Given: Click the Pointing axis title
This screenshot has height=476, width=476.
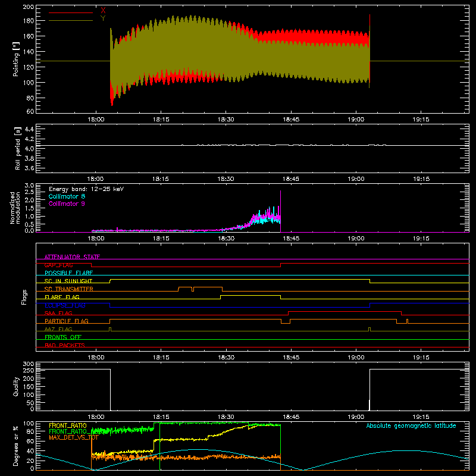Looking at the screenshot, I should pyautogui.click(x=16, y=59).
